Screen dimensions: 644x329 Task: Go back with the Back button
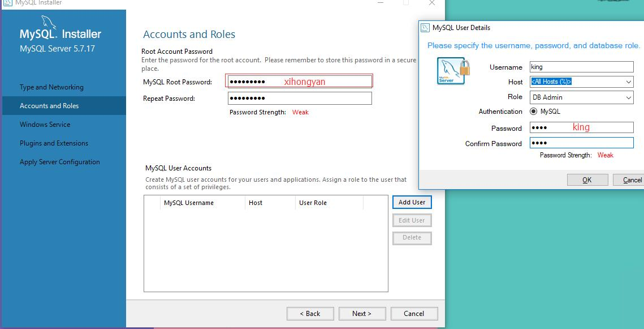pyautogui.click(x=310, y=314)
